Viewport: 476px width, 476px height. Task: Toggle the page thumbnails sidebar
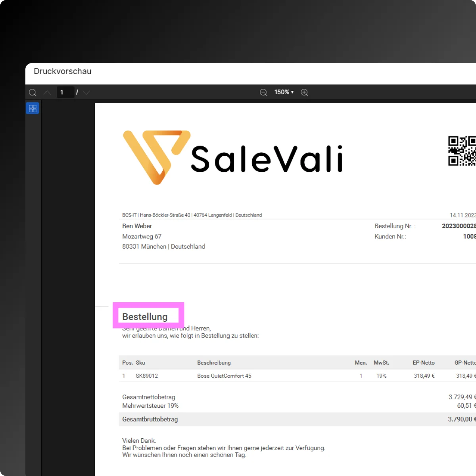[x=33, y=108]
